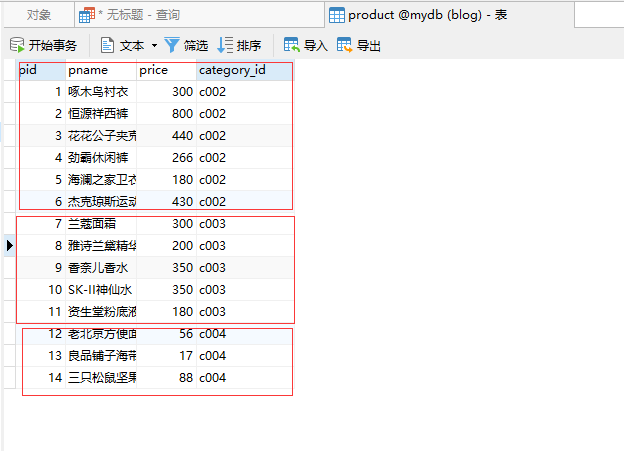Click the Begin Transaction (开始事务) icon
This screenshot has width=624, height=451.
(x=17, y=45)
